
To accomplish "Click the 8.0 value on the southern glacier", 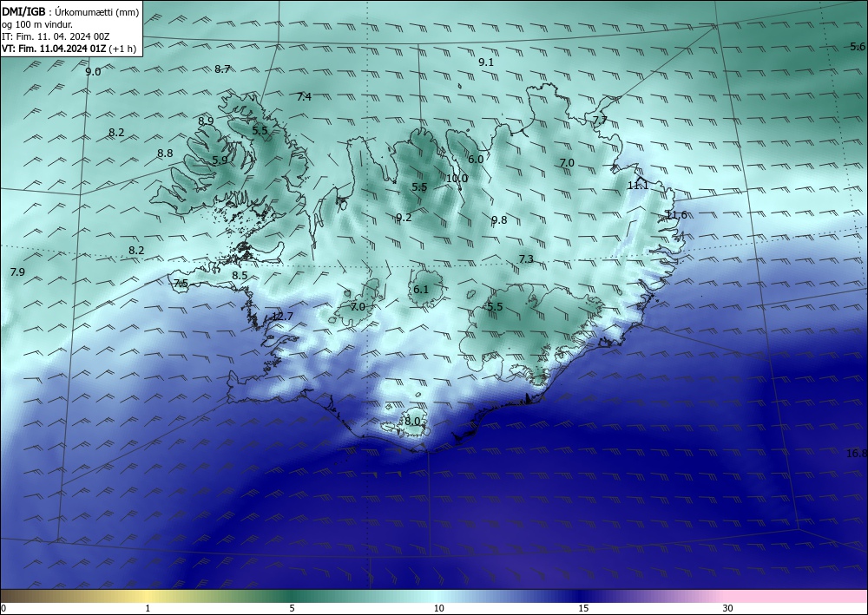I will pos(412,422).
